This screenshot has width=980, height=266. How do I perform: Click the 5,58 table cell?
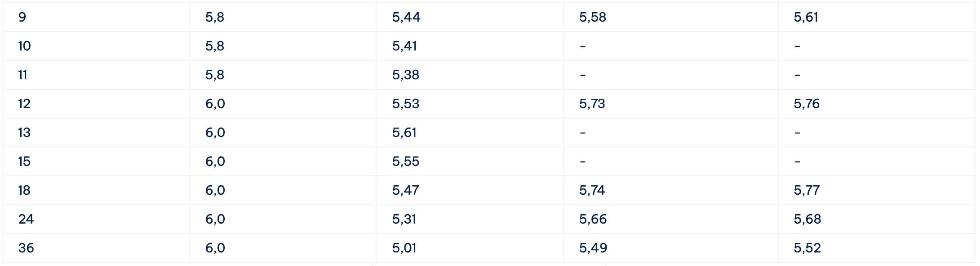pos(671,17)
